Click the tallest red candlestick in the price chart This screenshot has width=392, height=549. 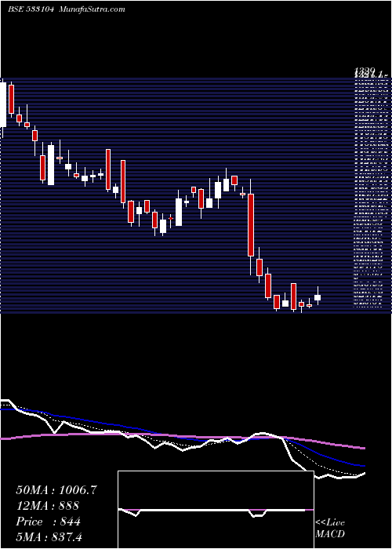coord(251,225)
